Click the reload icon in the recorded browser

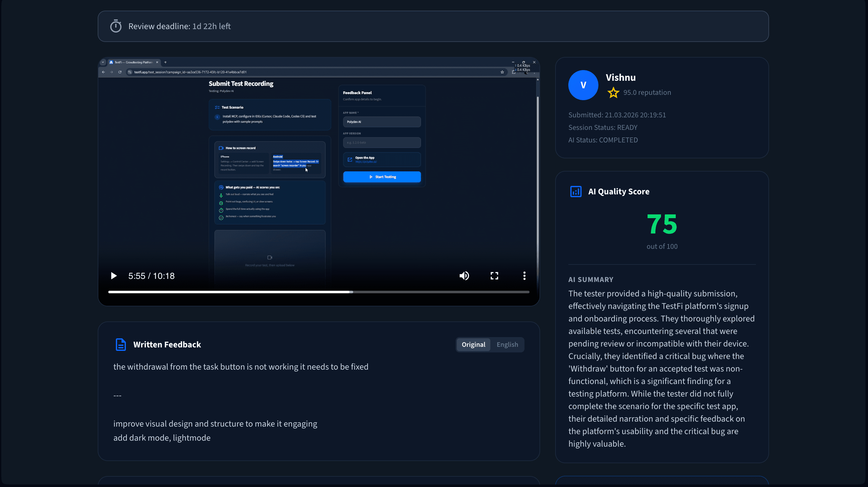pos(120,72)
